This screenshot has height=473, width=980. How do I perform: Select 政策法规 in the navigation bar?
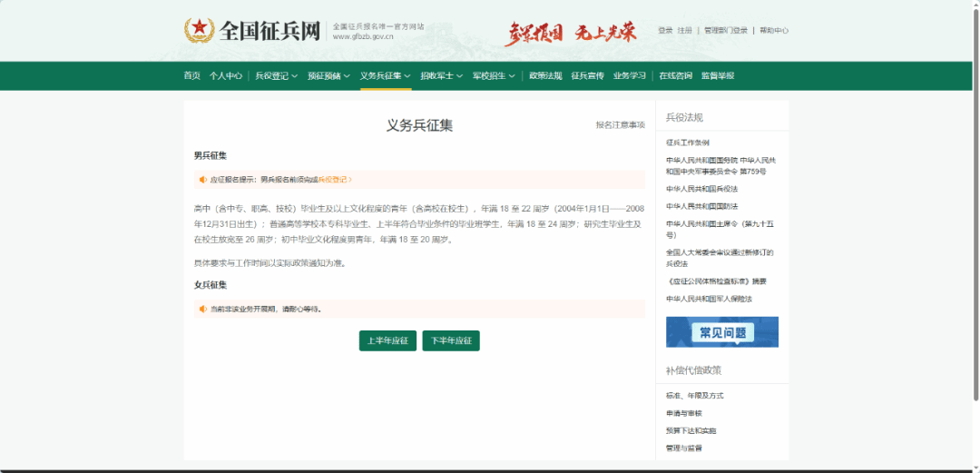545,76
